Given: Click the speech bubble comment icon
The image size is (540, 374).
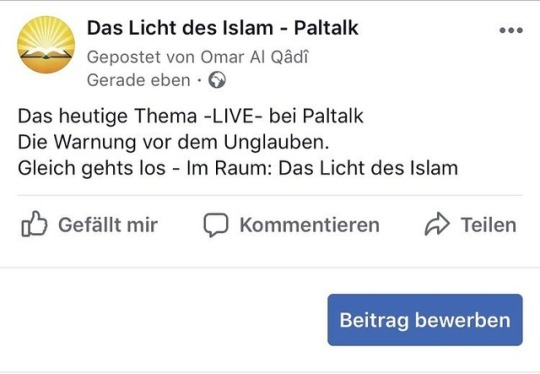Looking at the screenshot, I should tap(216, 225).
